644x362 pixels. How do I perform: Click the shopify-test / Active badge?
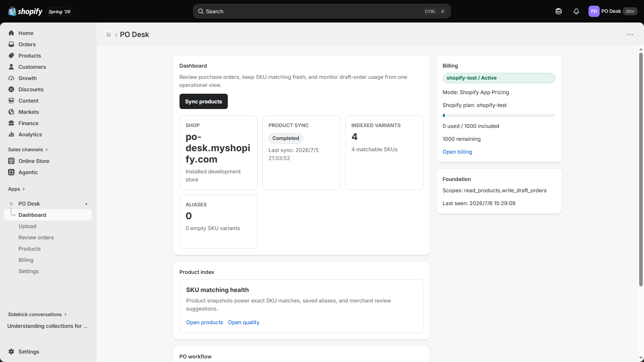click(x=499, y=78)
